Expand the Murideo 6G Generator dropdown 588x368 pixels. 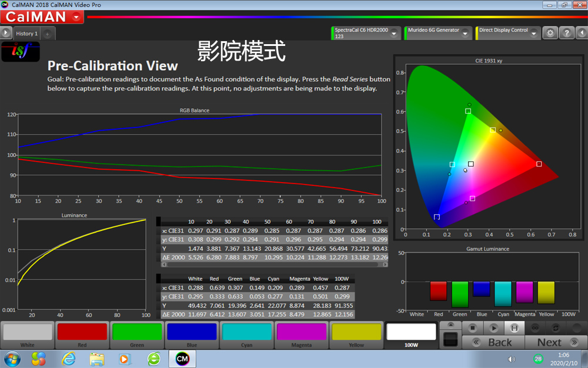(x=465, y=34)
